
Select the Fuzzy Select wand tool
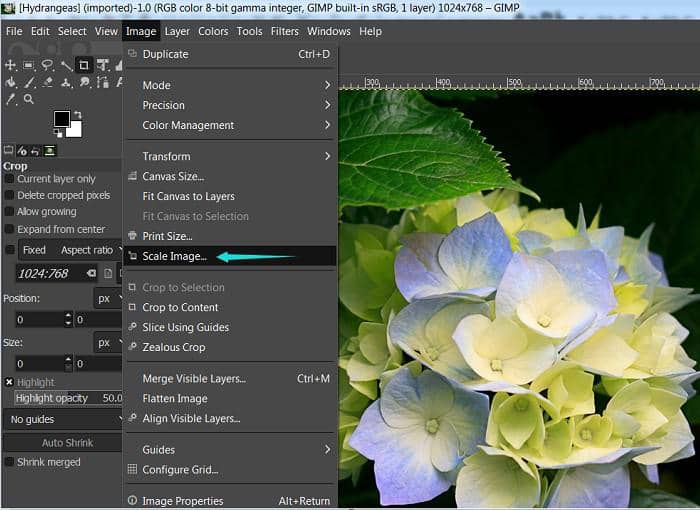click(66, 66)
